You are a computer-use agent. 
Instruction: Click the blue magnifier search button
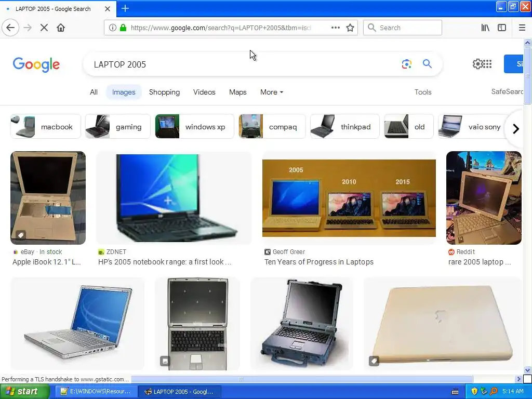pyautogui.click(x=427, y=63)
